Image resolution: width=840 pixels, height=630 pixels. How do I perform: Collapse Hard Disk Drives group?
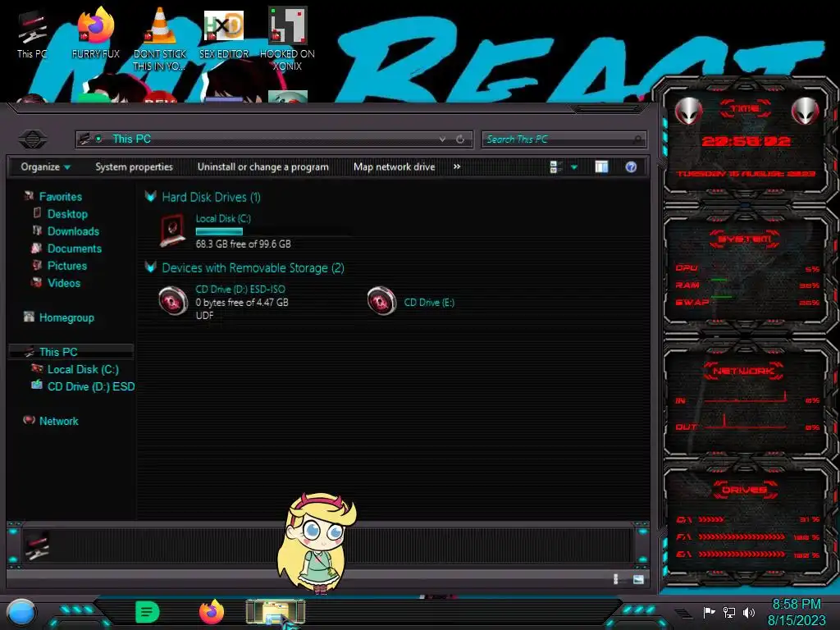coord(151,197)
